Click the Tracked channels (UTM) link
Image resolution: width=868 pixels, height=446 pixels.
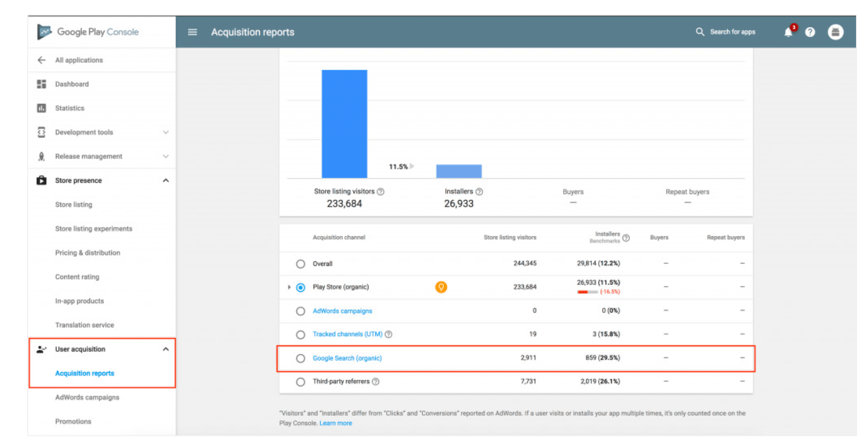coord(347,334)
